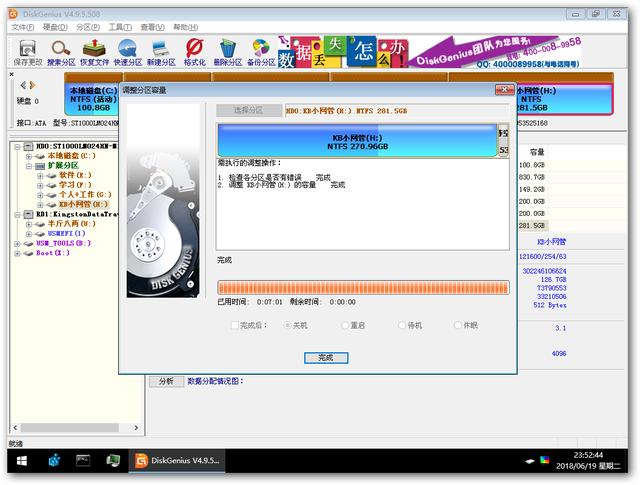Click the 新建分区 (New Partition) icon

coord(161,52)
